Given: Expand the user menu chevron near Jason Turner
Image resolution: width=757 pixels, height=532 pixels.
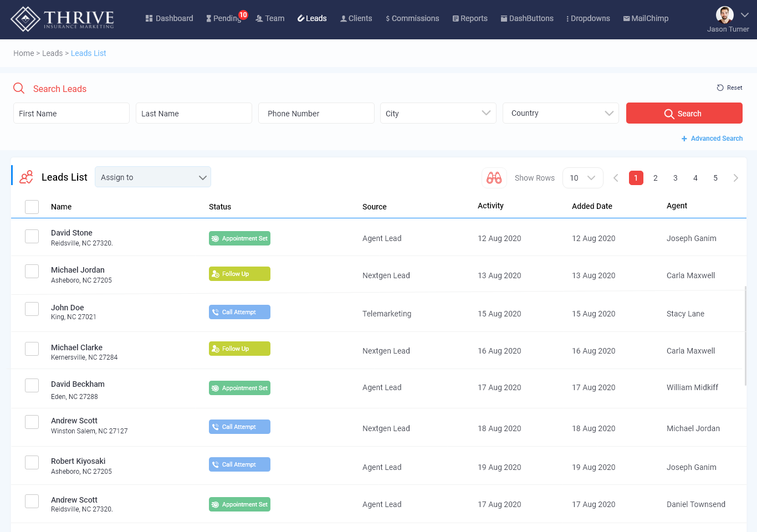Looking at the screenshot, I should coord(745,15).
